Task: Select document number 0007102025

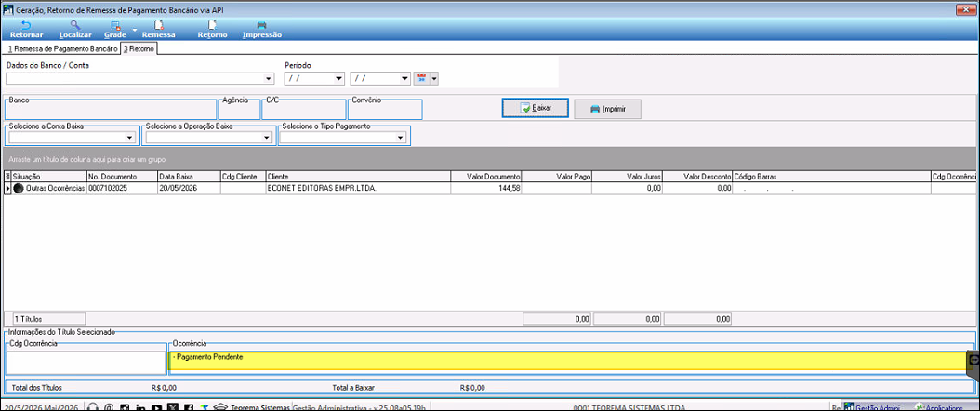Action: click(122, 188)
